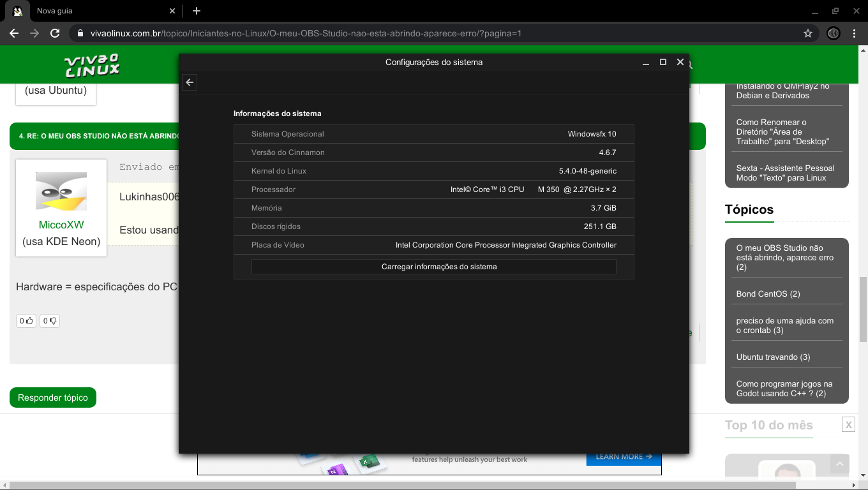Click 3.7 GiB memory value
The image size is (868, 490).
pyautogui.click(x=604, y=208)
